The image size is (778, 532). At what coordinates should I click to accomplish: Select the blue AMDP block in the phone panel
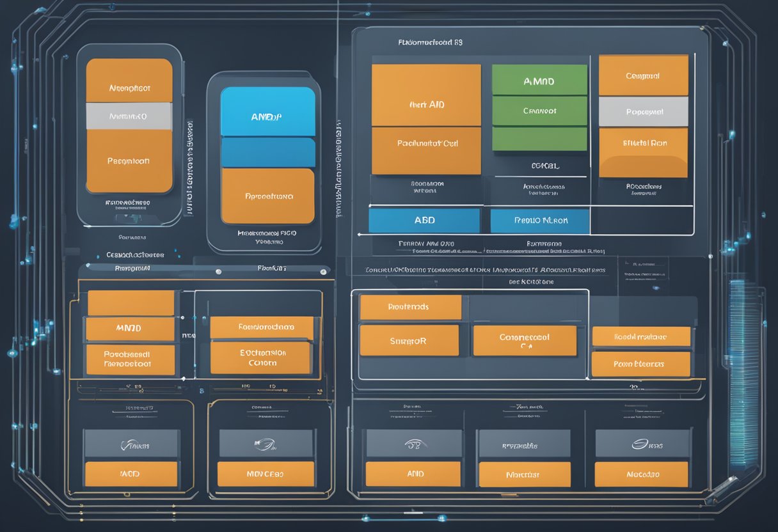[x=267, y=112]
